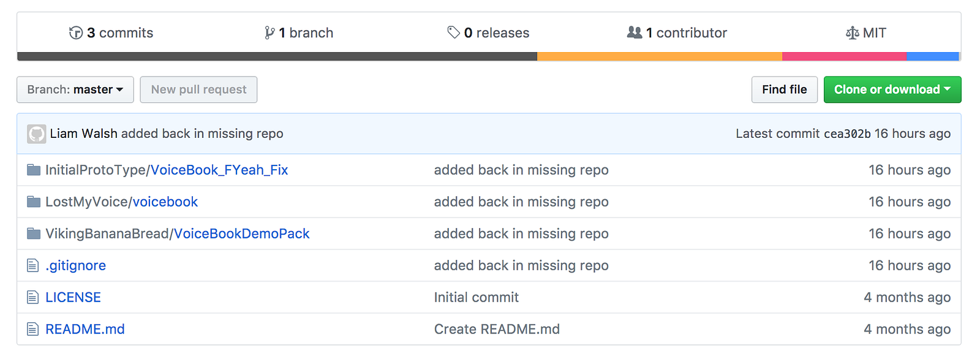Click the contributors people icon
Image resolution: width=980 pixels, height=353 pixels.
635,32
